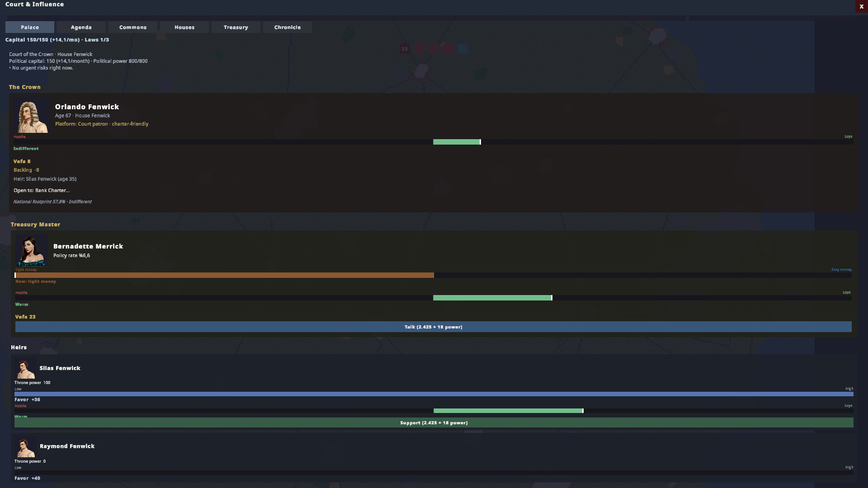Viewport: 868px width, 488px height.
Task: Click Raymond Fenwick's throne power bar
Action: coord(434,473)
